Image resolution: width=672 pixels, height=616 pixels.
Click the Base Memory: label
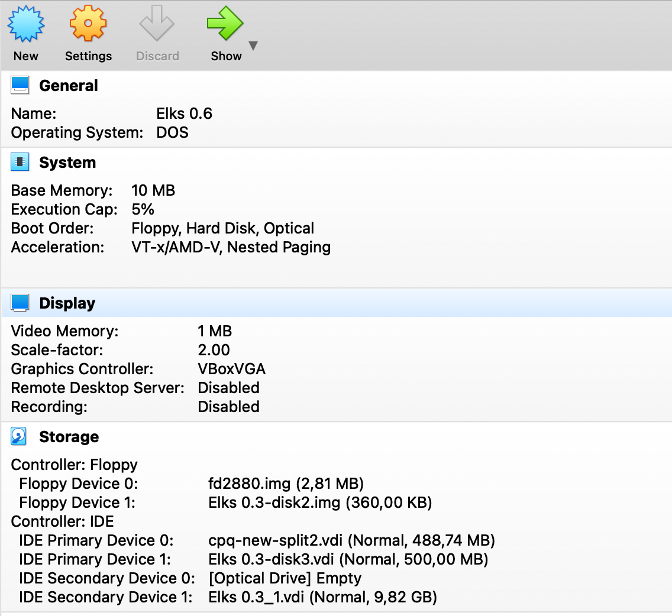(62, 190)
